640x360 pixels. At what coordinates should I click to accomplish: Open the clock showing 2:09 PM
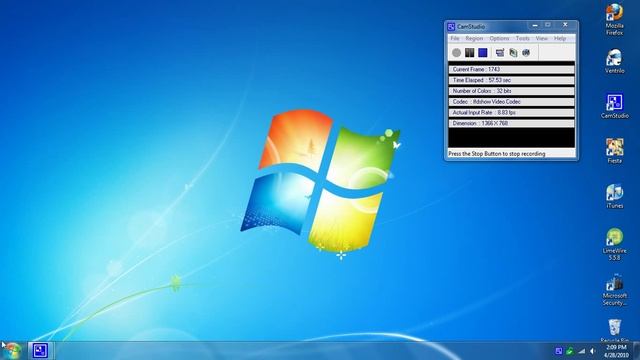pos(617,351)
